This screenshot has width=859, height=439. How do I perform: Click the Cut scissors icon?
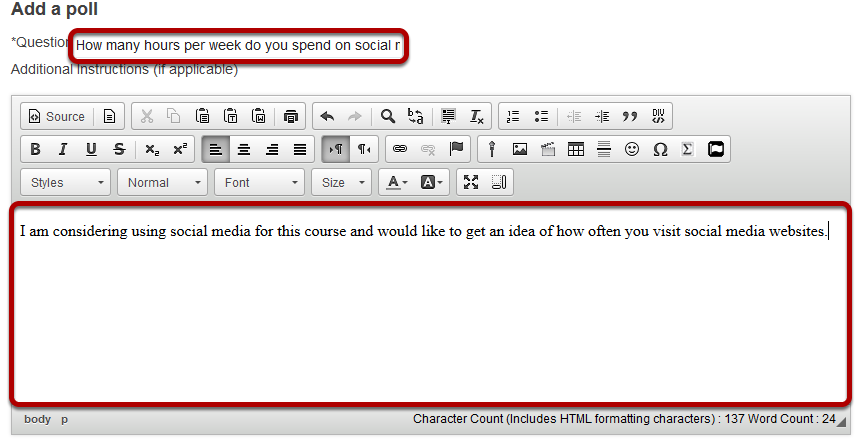click(146, 116)
